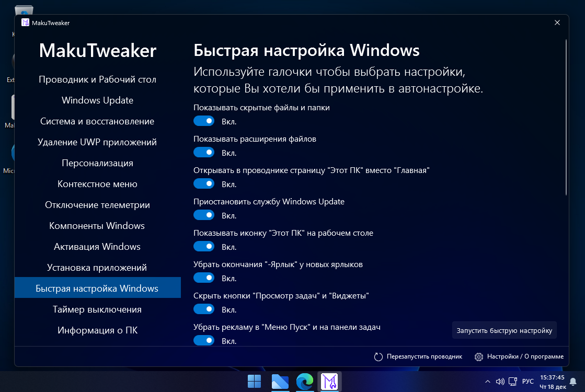Image resolution: width=585 pixels, height=392 pixels.
Task: Select 'Быстрая настройка Windows' in sidebar
Action: coord(97,287)
